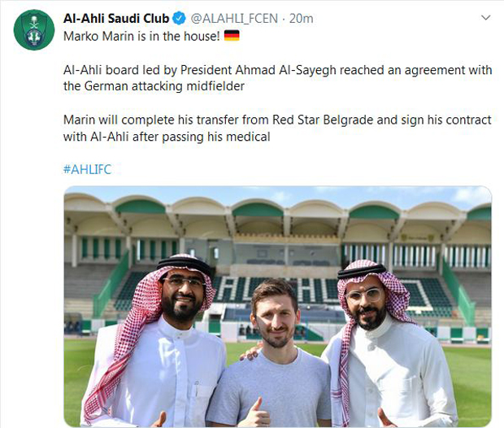
Task: Click the stadium stands lettering in the photo
Action: [x=276, y=288]
